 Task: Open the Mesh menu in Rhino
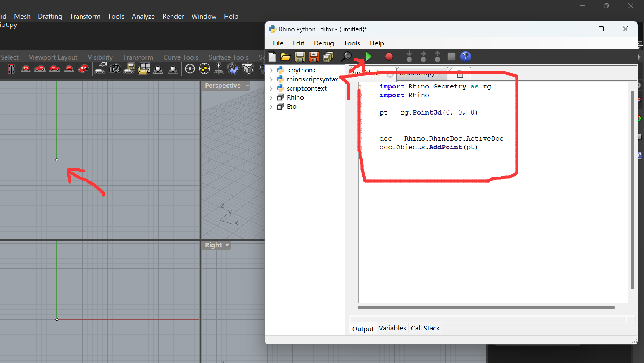pos(22,16)
